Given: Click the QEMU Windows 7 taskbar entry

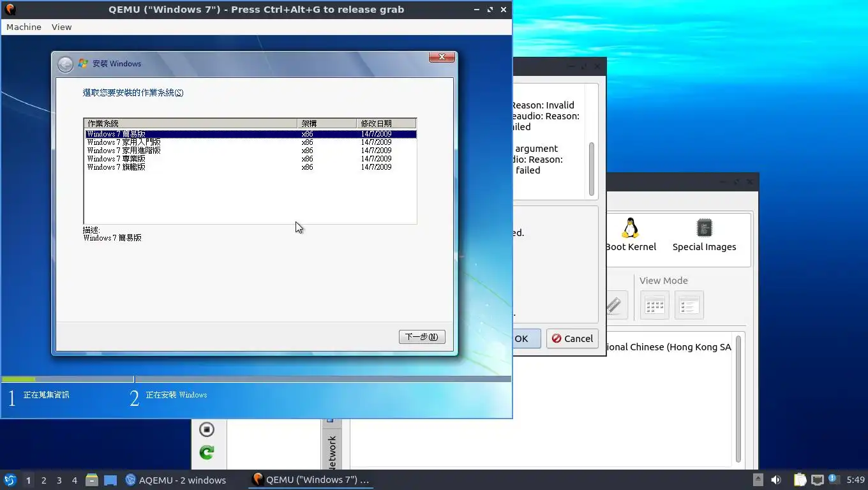Looking at the screenshot, I should click(311, 480).
